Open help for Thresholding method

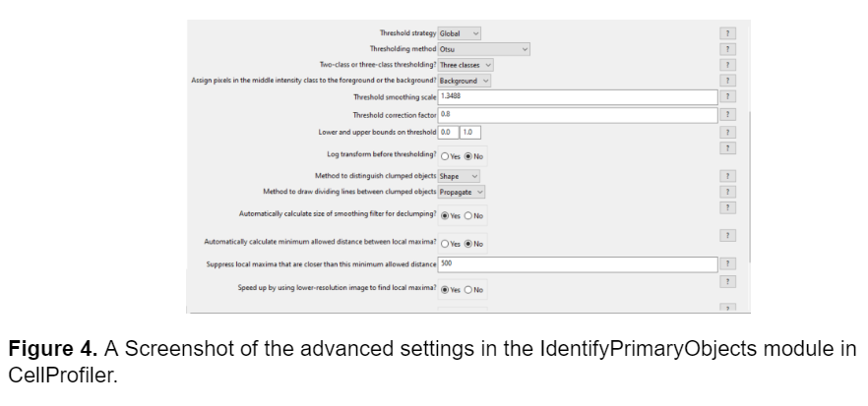click(728, 49)
